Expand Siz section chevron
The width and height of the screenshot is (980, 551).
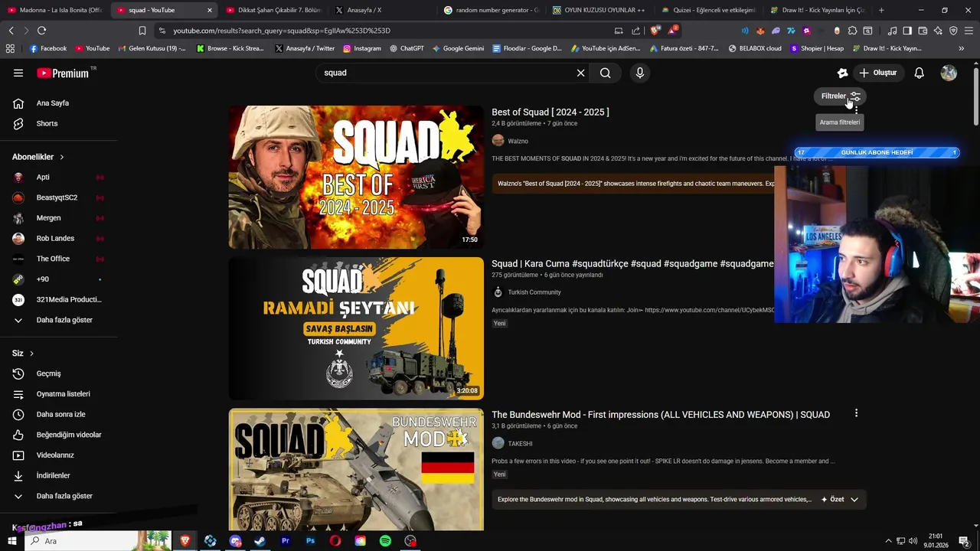point(31,354)
